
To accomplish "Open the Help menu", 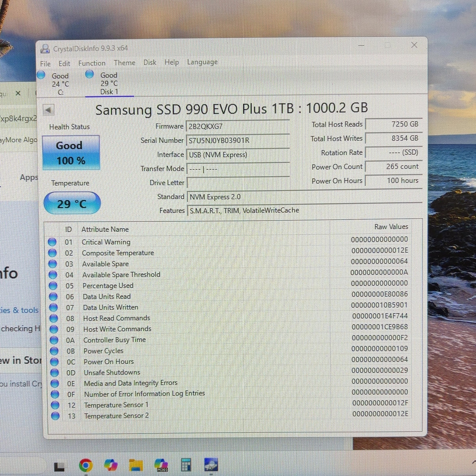I will click(x=172, y=62).
